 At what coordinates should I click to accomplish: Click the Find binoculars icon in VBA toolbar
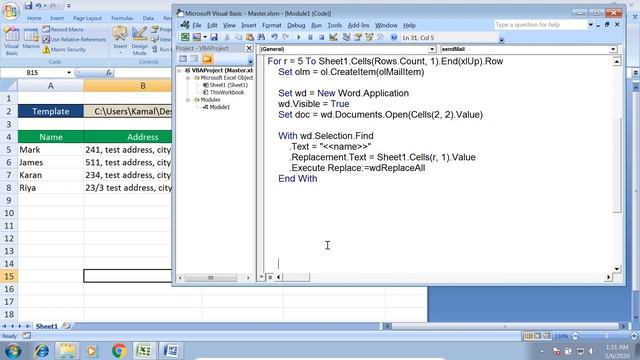(x=261, y=37)
